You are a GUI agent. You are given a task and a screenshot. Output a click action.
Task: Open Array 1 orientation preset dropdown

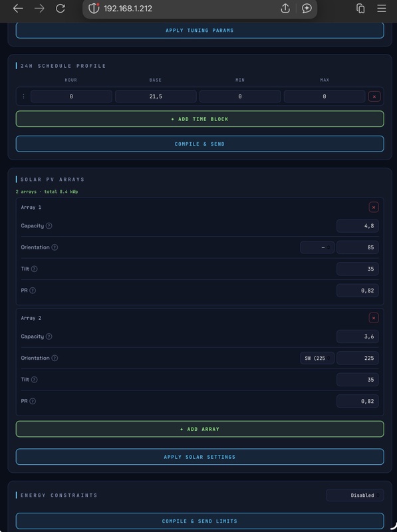[x=317, y=247]
